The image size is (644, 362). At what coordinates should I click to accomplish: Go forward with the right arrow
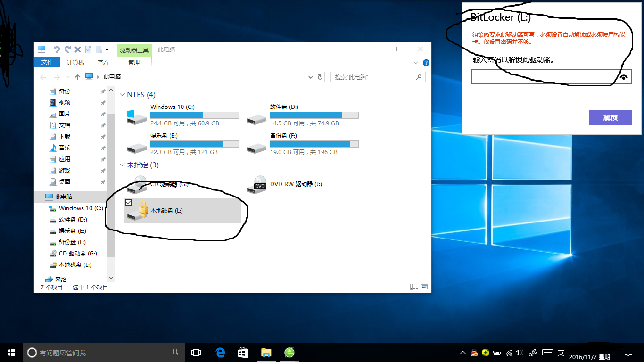57,77
